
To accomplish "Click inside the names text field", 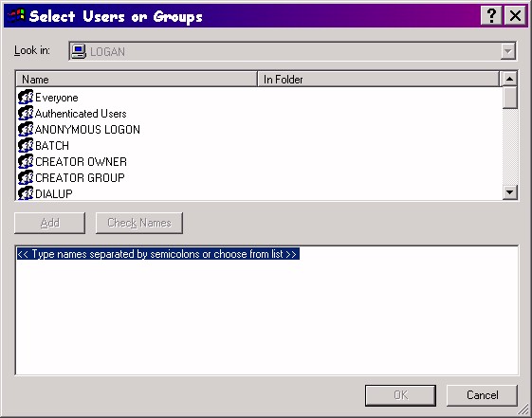I will pyautogui.click(x=266, y=310).
